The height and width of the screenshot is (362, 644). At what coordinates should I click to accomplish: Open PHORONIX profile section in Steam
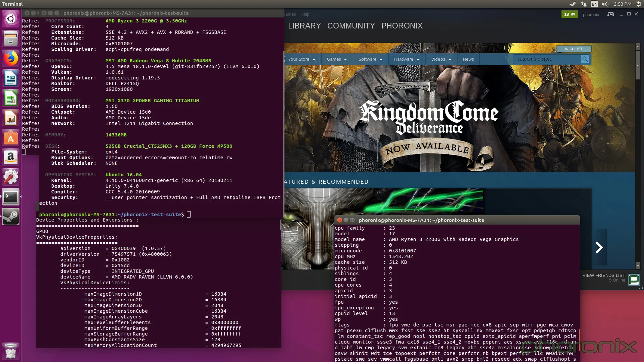pyautogui.click(x=402, y=26)
